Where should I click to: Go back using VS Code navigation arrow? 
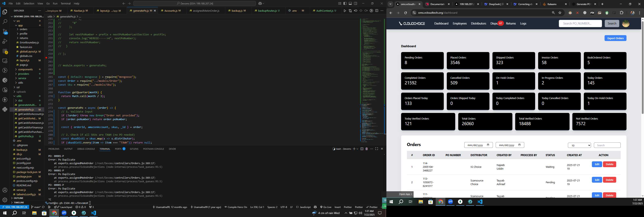124,3
